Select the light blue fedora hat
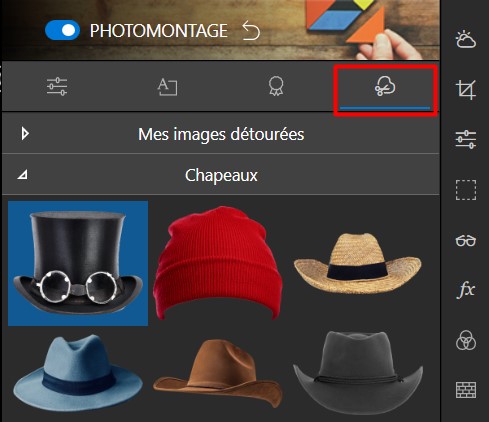The image size is (489, 422). 78,373
